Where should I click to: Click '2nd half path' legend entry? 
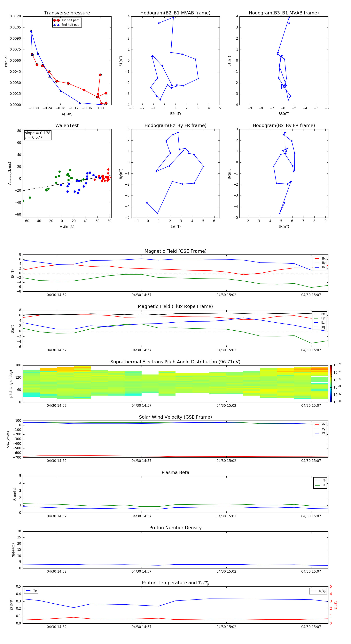point(67,25)
